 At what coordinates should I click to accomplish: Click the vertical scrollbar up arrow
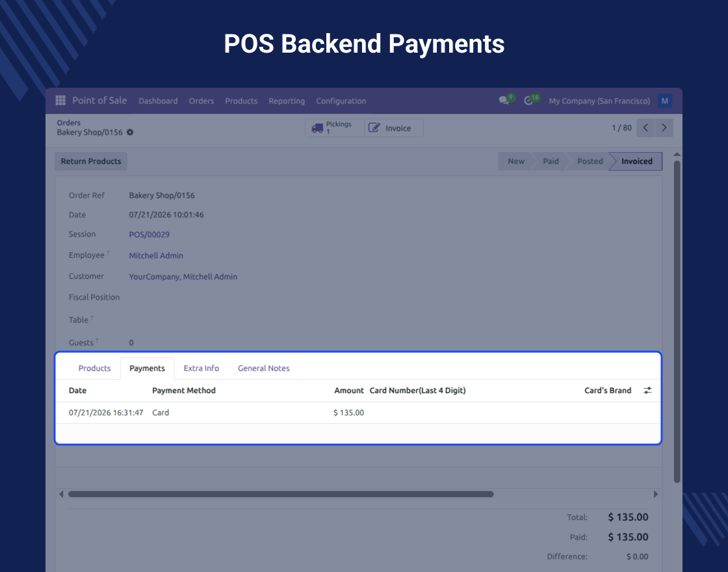pos(677,154)
